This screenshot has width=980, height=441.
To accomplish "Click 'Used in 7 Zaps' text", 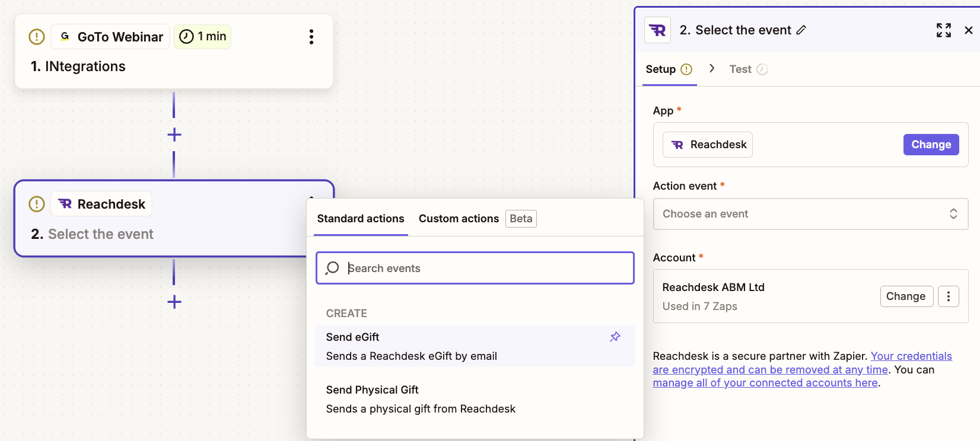I will pos(700,306).
